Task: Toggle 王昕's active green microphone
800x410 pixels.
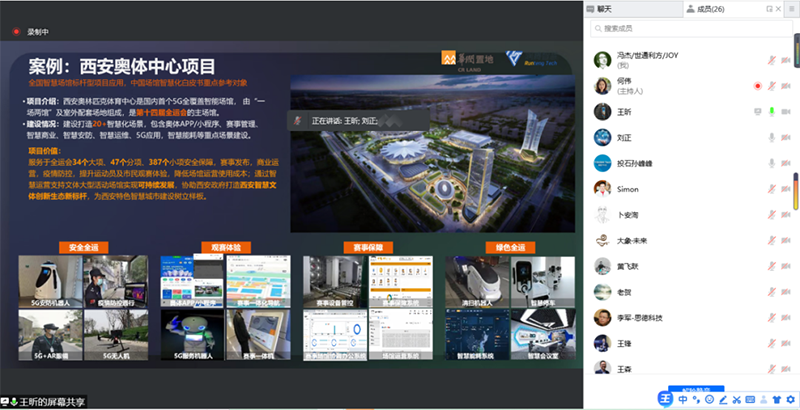Action: [772, 112]
